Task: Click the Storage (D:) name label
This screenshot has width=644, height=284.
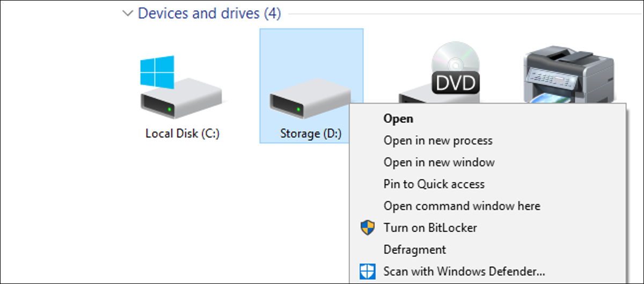Action: [x=311, y=133]
